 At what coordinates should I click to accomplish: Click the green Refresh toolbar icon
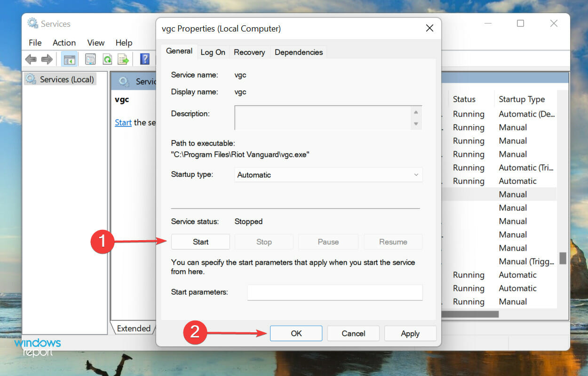[107, 59]
